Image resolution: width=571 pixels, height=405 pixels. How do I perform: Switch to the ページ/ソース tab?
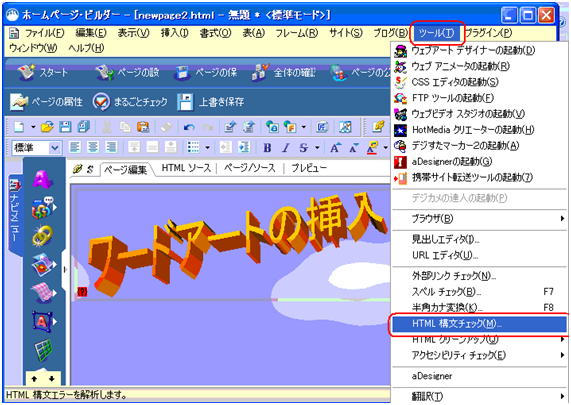click(x=249, y=168)
